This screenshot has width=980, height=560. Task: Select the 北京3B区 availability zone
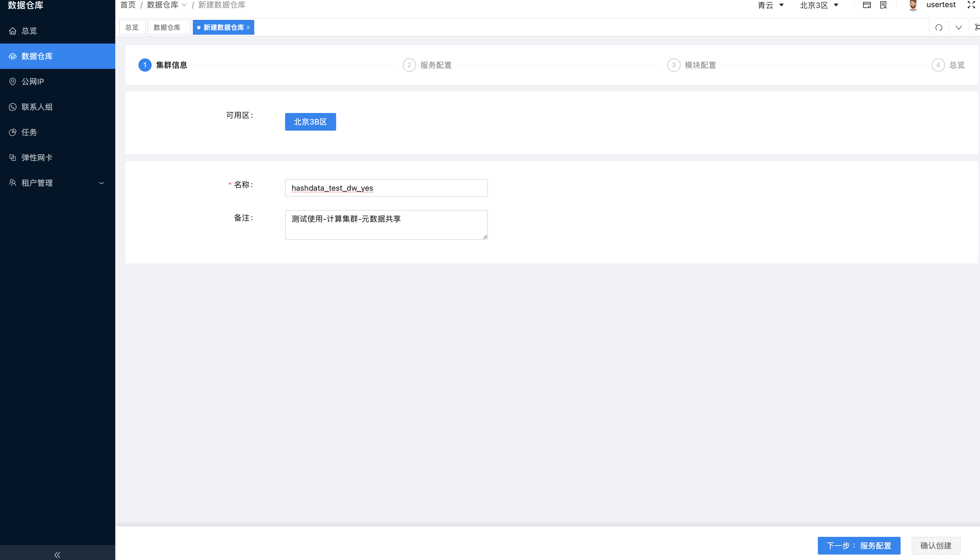point(310,122)
